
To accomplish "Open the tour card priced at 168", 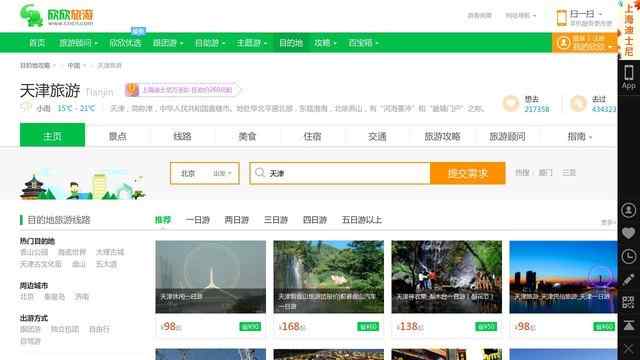I will click(x=329, y=289).
